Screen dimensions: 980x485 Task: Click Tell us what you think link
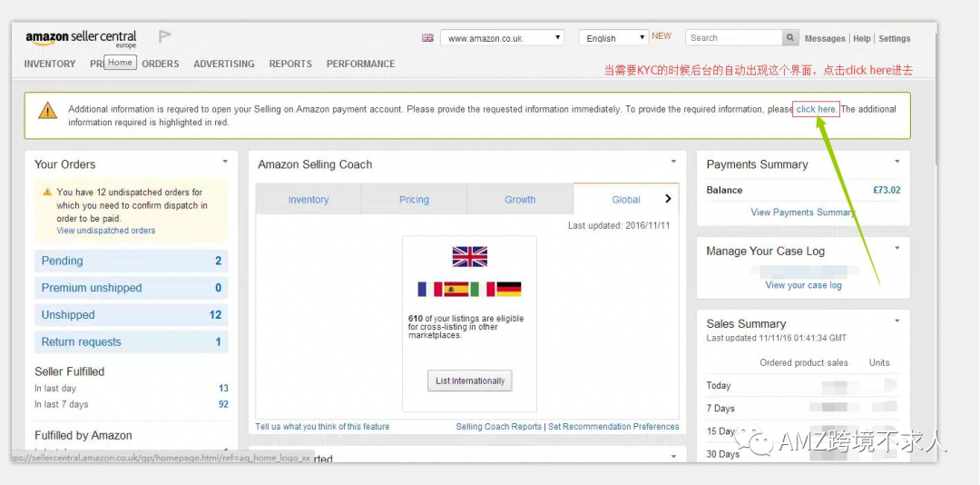coord(322,427)
